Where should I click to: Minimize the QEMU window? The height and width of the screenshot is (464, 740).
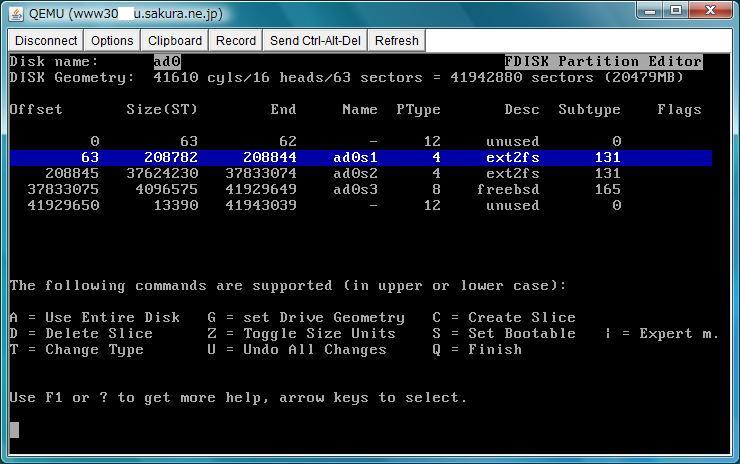[x=651, y=11]
